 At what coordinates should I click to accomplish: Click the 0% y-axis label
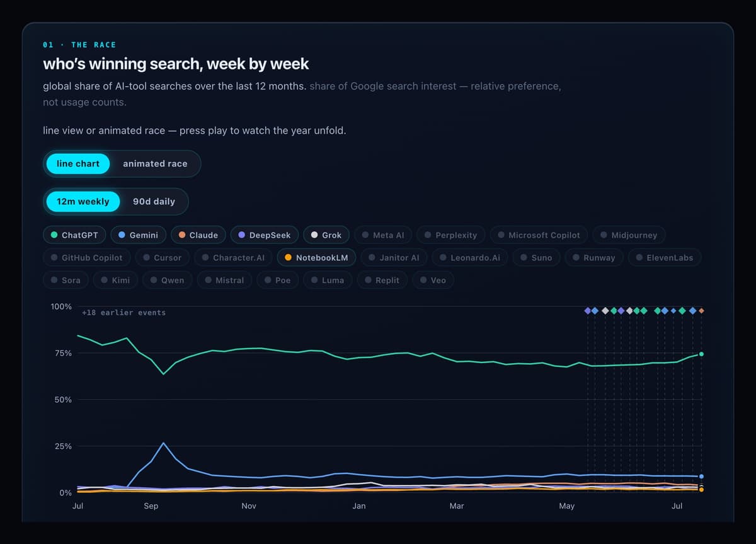point(66,493)
